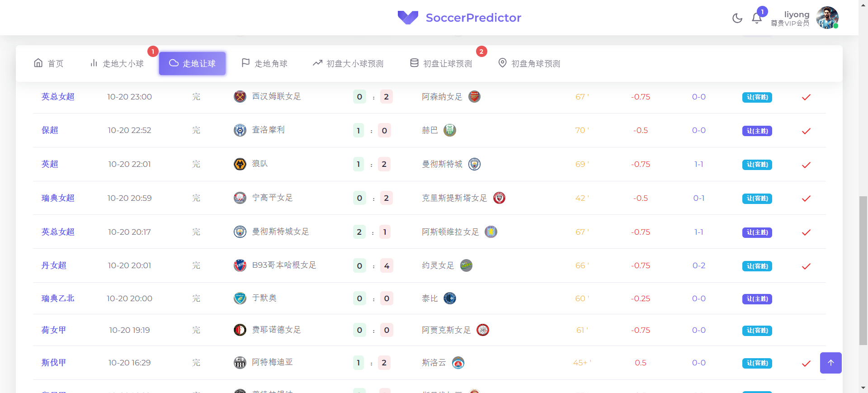Open the notifications bell
This screenshot has height=393, width=868.
(757, 18)
